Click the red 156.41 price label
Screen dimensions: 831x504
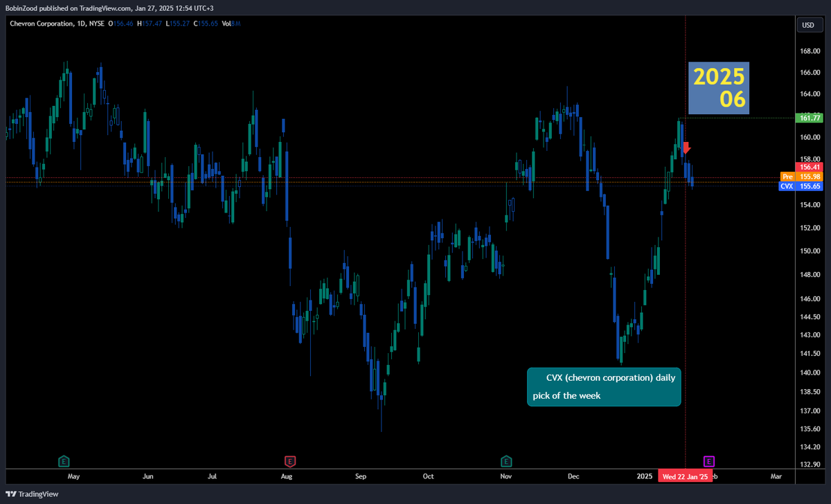pos(808,167)
